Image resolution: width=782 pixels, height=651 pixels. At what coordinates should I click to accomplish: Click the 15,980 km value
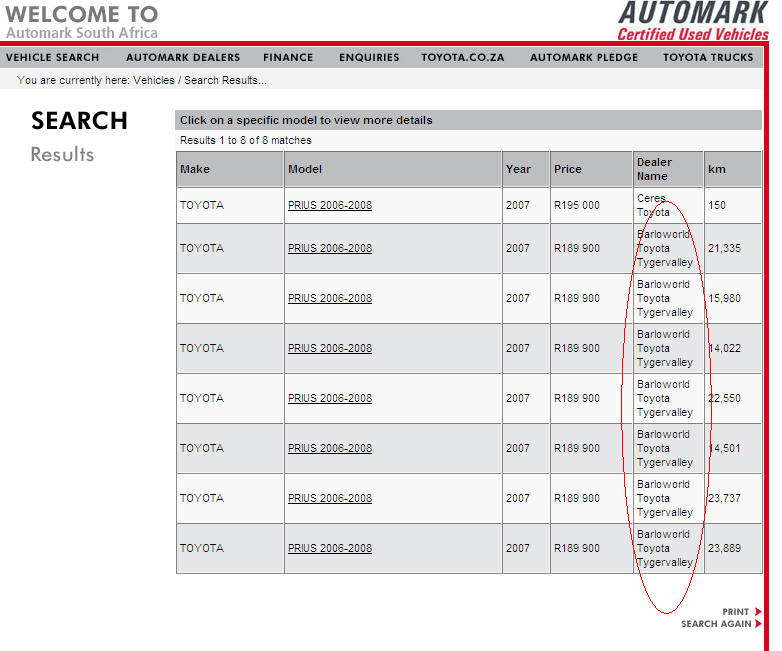(724, 298)
